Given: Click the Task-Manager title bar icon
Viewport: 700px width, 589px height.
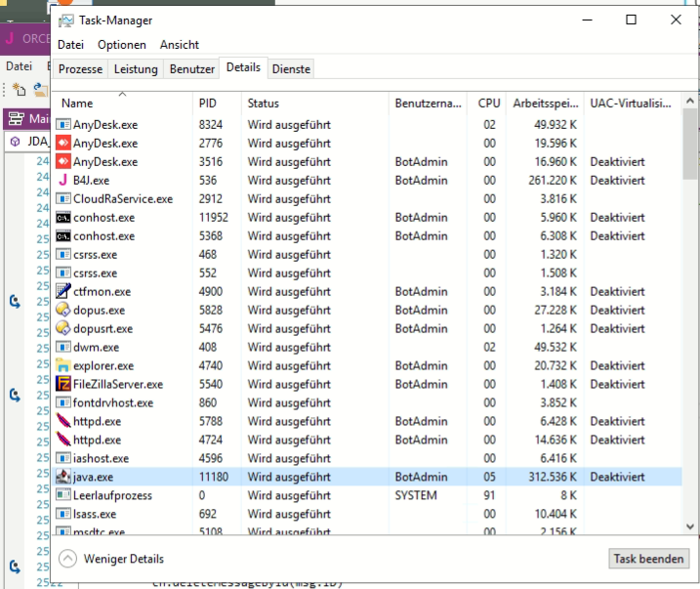Looking at the screenshot, I should (65, 20).
